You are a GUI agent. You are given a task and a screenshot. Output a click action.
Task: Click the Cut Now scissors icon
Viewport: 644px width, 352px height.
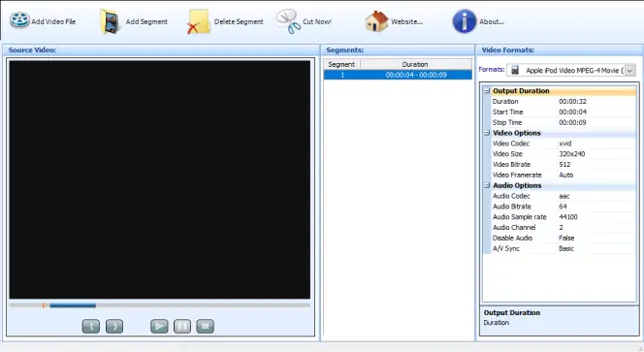pyautogui.click(x=288, y=21)
